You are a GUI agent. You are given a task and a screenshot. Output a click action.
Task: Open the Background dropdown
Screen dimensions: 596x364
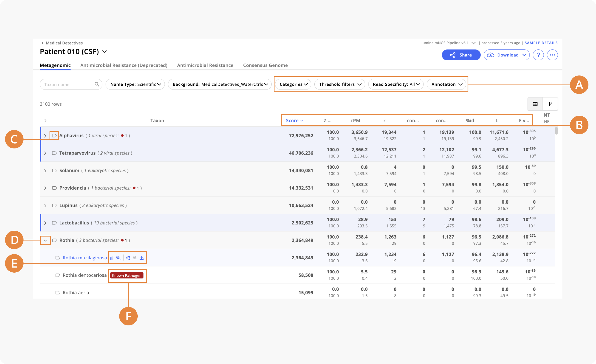220,84
